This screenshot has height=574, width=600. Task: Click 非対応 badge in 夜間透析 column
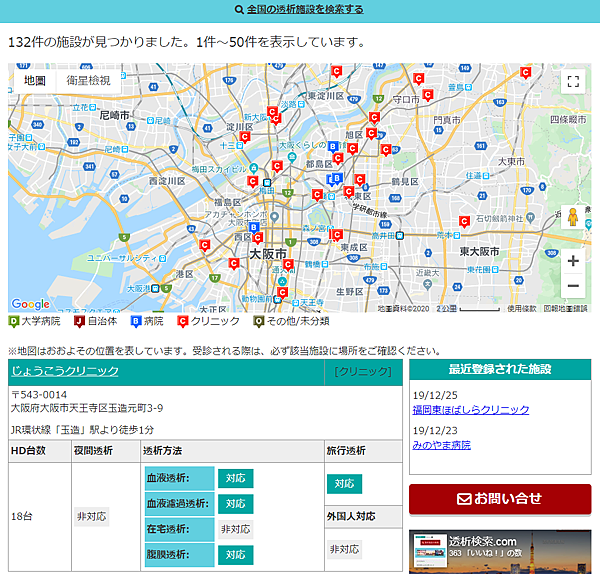click(91, 517)
